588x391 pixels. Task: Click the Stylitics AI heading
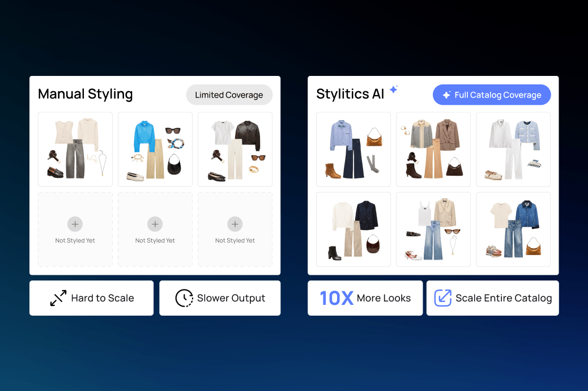pyautogui.click(x=350, y=94)
